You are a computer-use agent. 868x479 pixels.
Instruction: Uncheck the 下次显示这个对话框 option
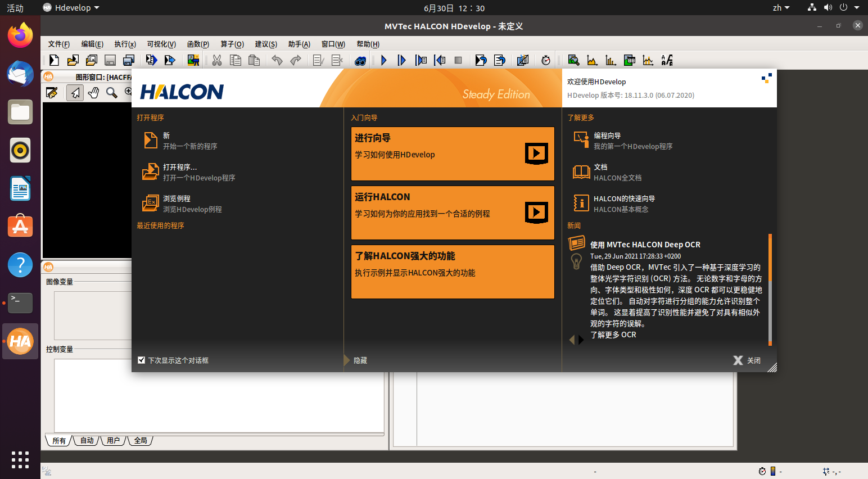click(x=141, y=360)
